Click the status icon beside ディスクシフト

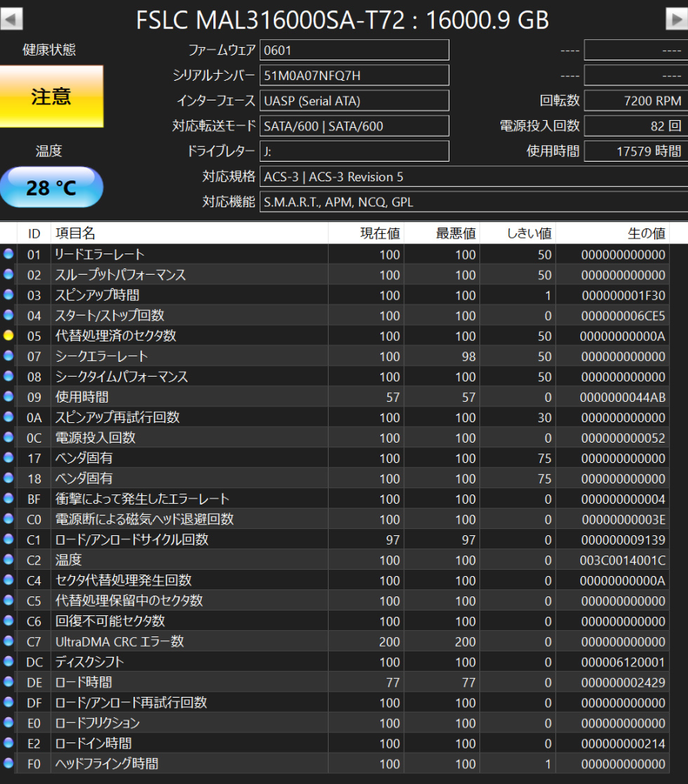point(9,662)
